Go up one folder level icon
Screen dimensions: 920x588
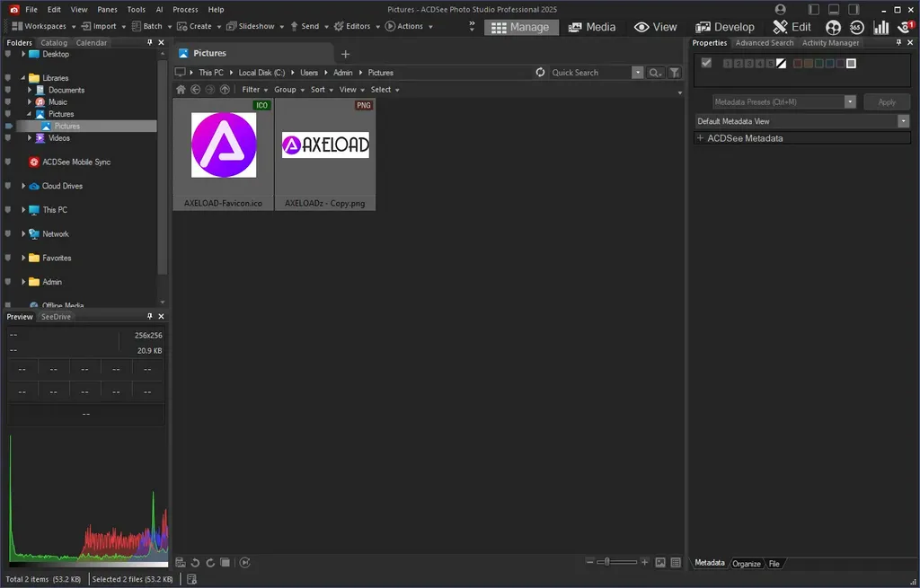(225, 90)
